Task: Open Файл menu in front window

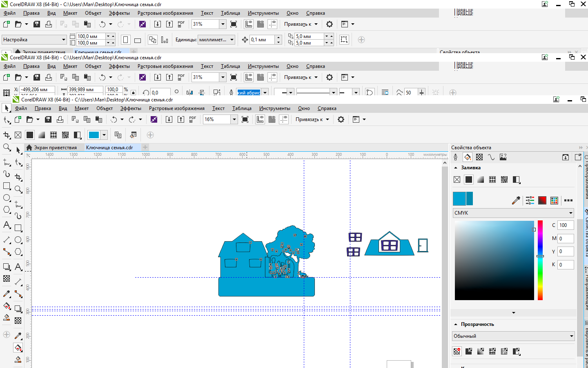Action: 21,108
